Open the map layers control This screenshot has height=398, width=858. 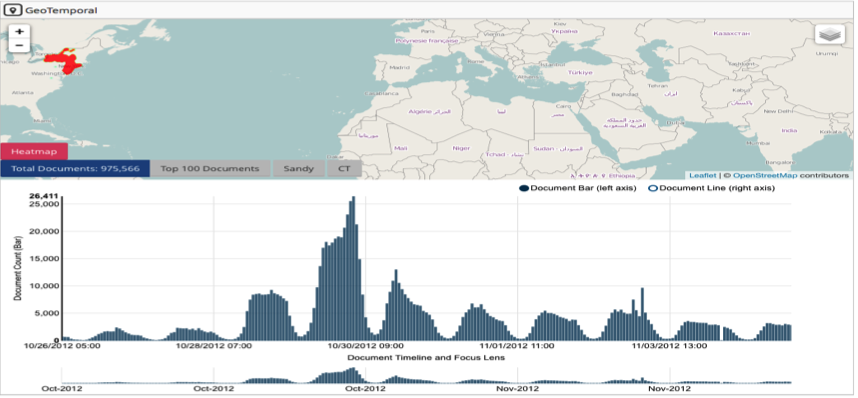pyautogui.click(x=830, y=34)
